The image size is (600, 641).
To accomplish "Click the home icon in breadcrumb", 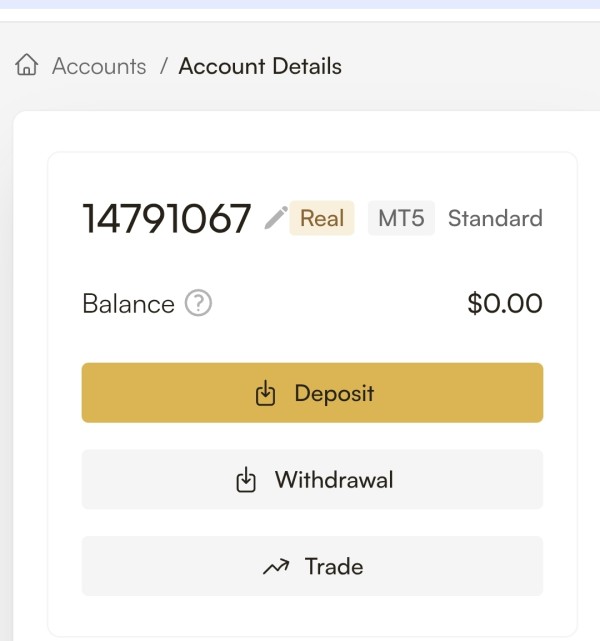I will [x=27, y=66].
